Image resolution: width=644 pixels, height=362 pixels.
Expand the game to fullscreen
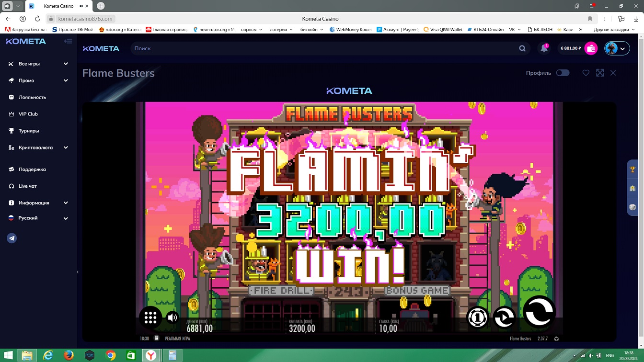click(600, 73)
